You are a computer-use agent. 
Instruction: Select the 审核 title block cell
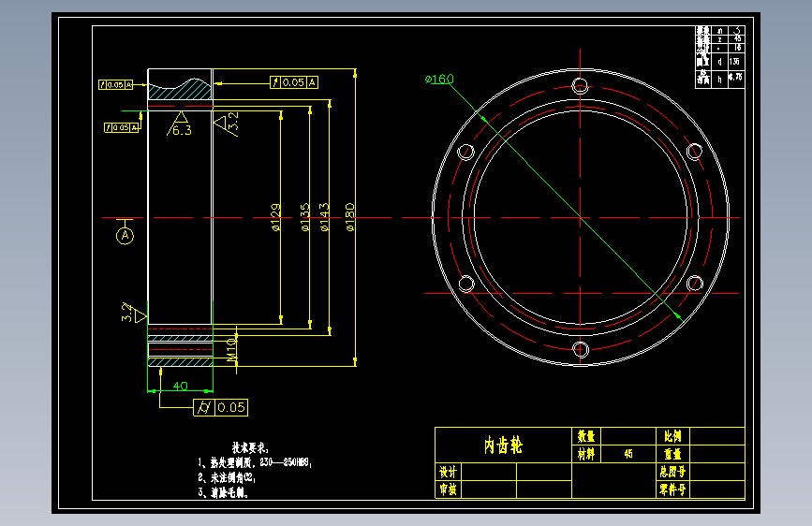[x=448, y=489]
